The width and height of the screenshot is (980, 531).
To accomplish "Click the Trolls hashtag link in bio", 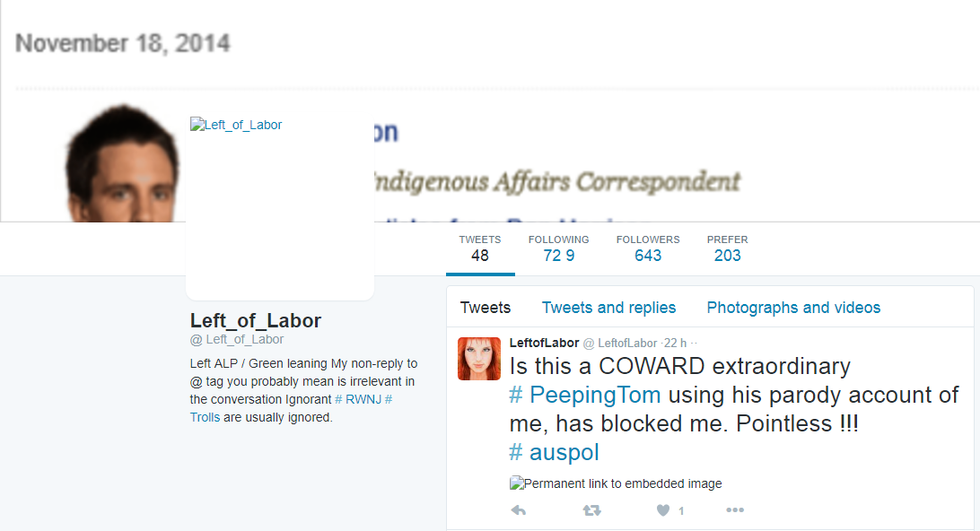I will coord(205,417).
